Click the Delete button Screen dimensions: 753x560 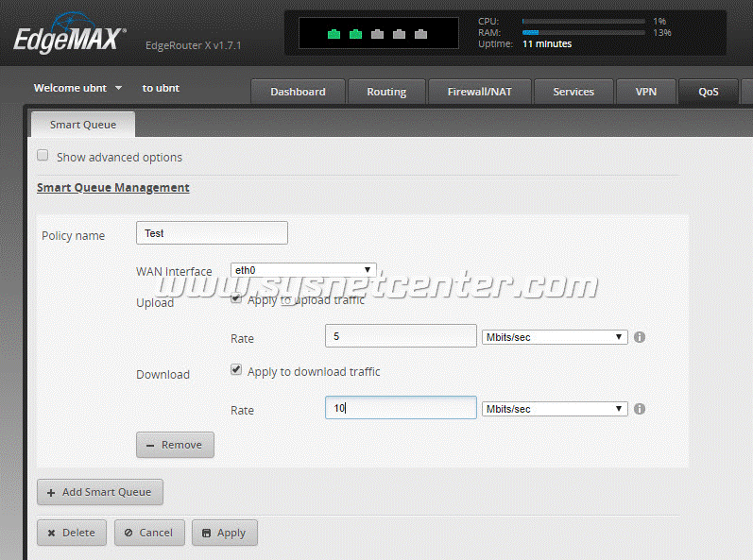pos(72,533)
